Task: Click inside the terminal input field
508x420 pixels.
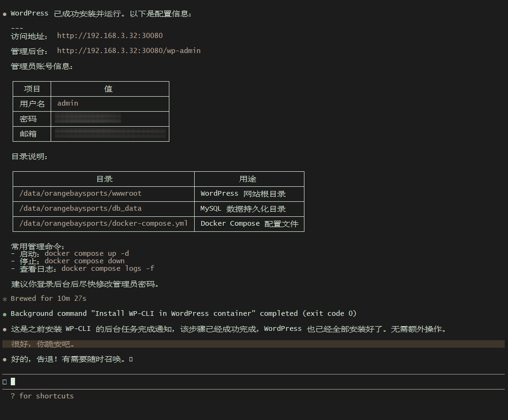Action: (x=141, y=382)
